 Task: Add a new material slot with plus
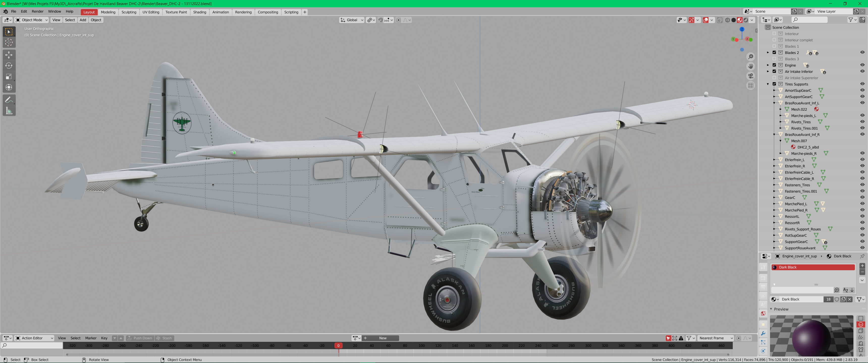(x=862, y=266)
